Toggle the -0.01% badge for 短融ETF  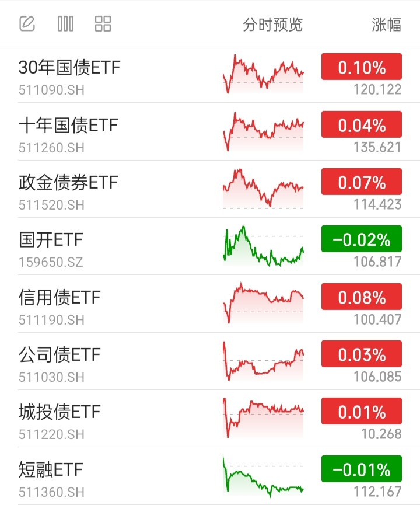[362, 469]
